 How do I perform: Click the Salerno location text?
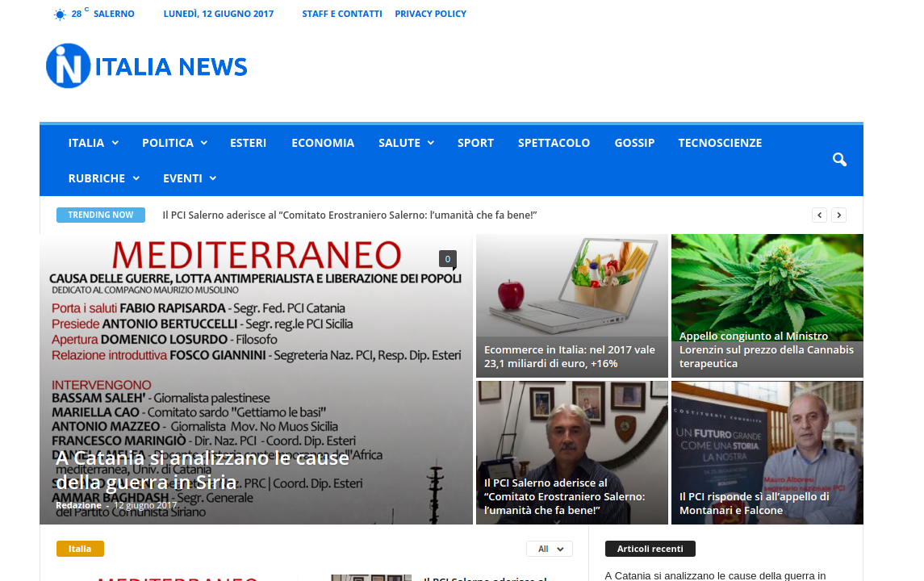pyautogui.click(x=114, y=14)
